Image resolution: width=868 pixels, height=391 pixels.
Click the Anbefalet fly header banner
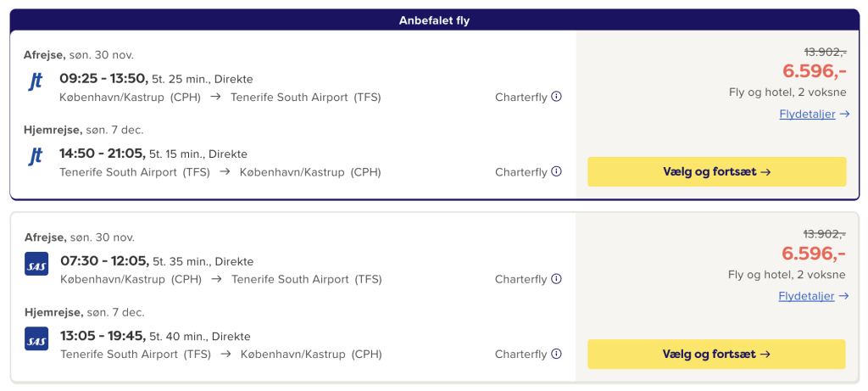tap(434, 20)
